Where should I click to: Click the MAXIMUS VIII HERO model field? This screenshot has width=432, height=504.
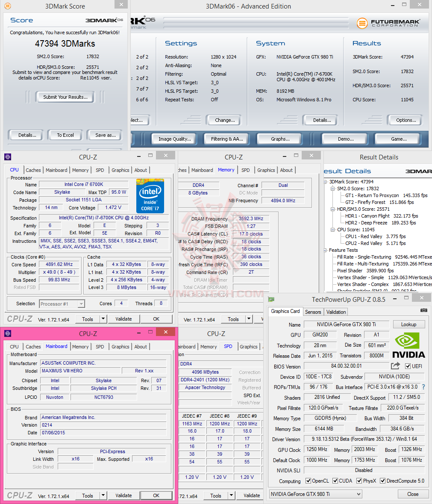pyautogui.click(x=81, y=371)
